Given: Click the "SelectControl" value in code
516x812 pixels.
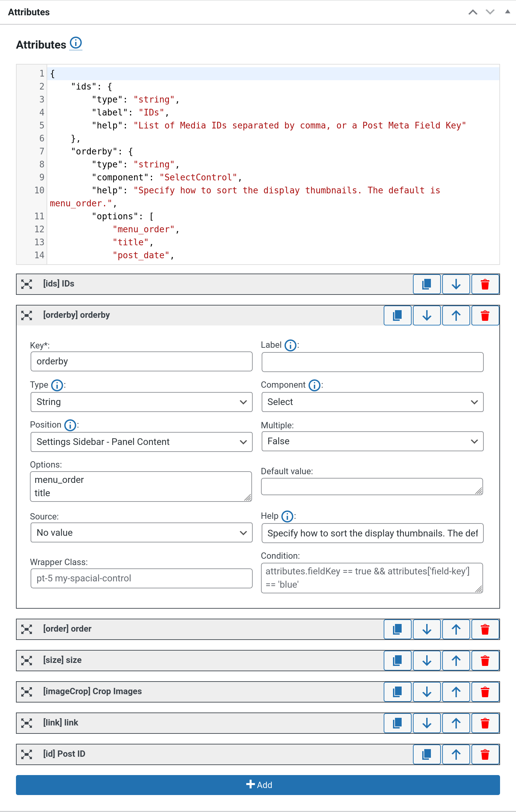Looking at the screenshot, I should 198,177.
